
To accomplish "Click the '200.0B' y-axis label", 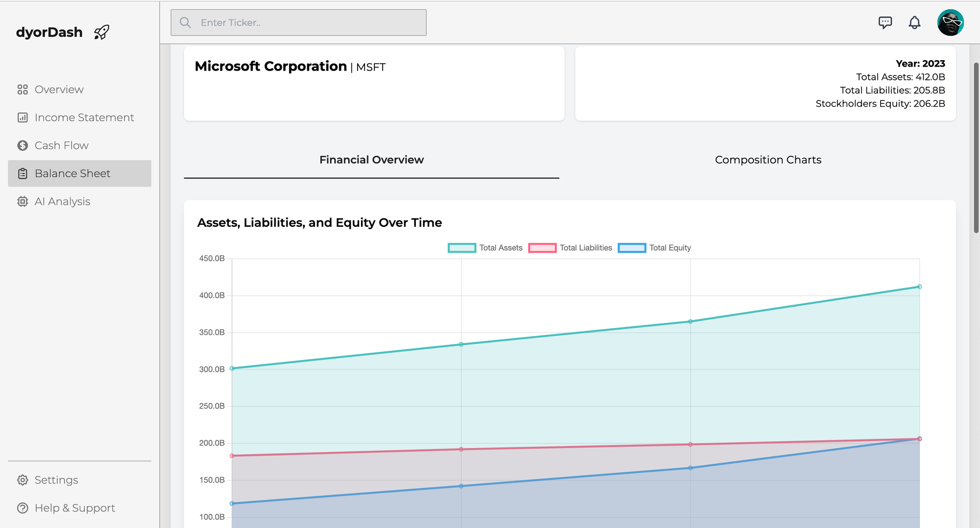I will click(x=212, y=443).
